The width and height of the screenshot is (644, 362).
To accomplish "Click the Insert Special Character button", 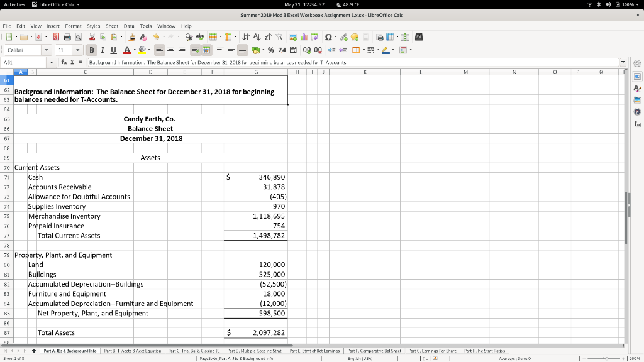I will click(328, 37).
